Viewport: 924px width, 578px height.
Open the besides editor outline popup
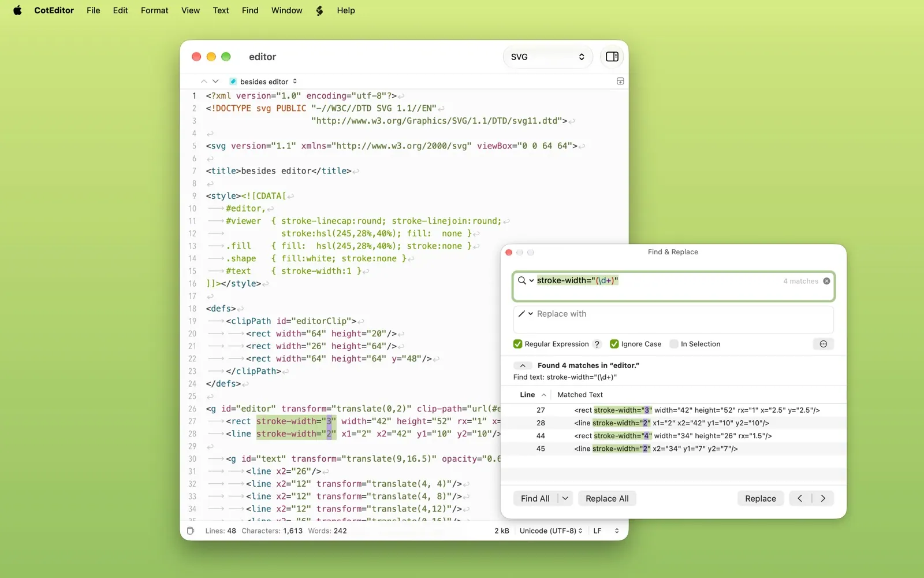(x=263, y=81)
